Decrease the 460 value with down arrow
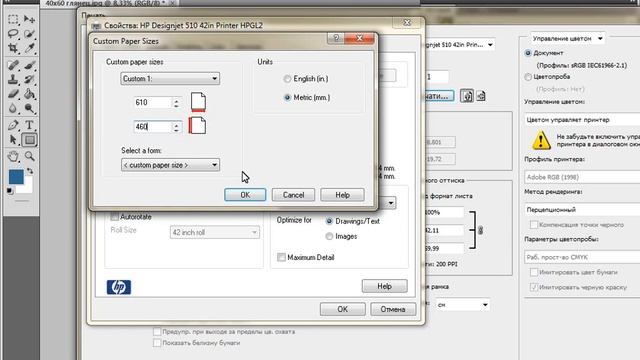Image resolution: width=640 pixels, height=360 pixels. click(x=176, y=129)
